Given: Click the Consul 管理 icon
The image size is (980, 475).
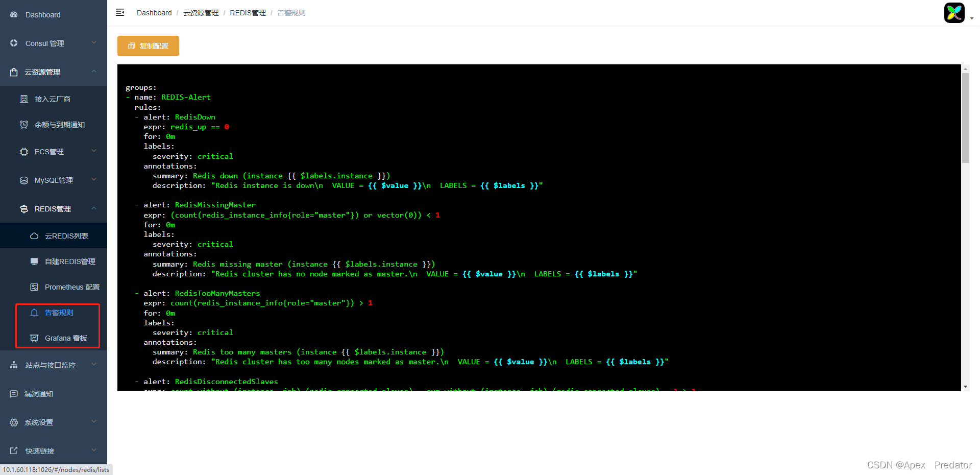Looking at the screenshot, I should point(14,43).
